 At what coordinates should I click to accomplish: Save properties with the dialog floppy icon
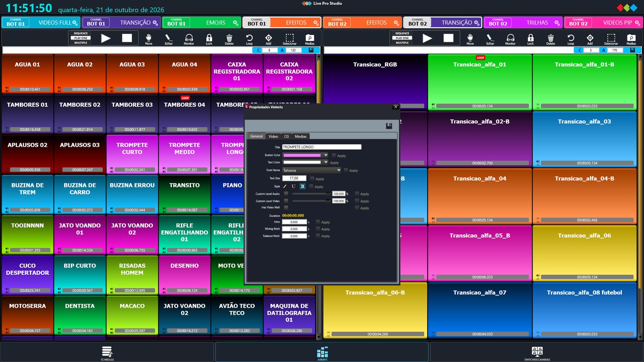[x=389, y=126]
